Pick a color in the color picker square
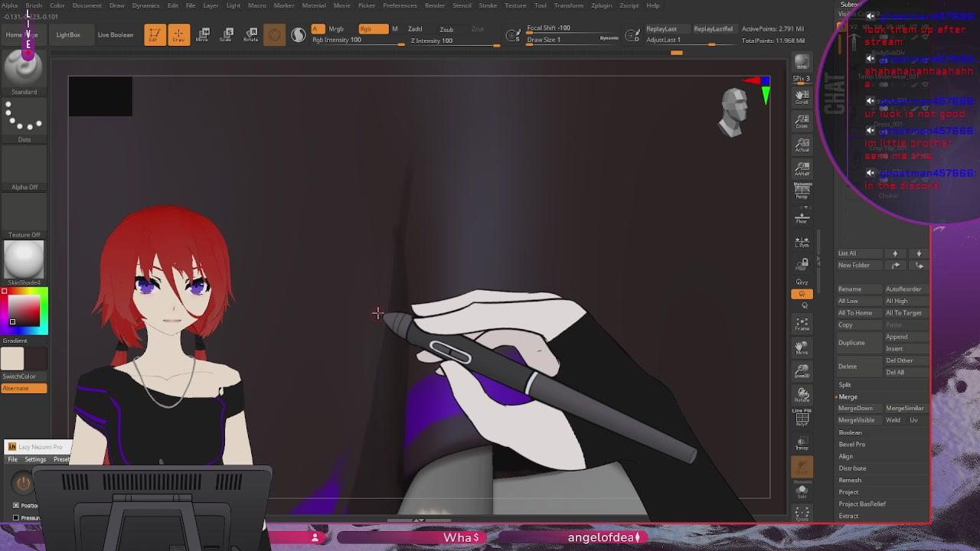Viewport: 980px width, 551px height. click(24, 311)
